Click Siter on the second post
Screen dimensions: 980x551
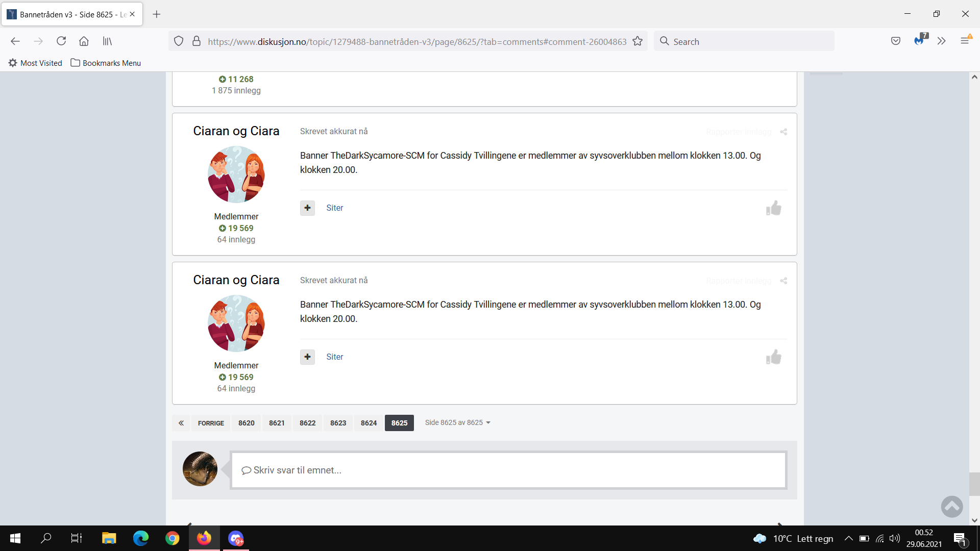335,357
